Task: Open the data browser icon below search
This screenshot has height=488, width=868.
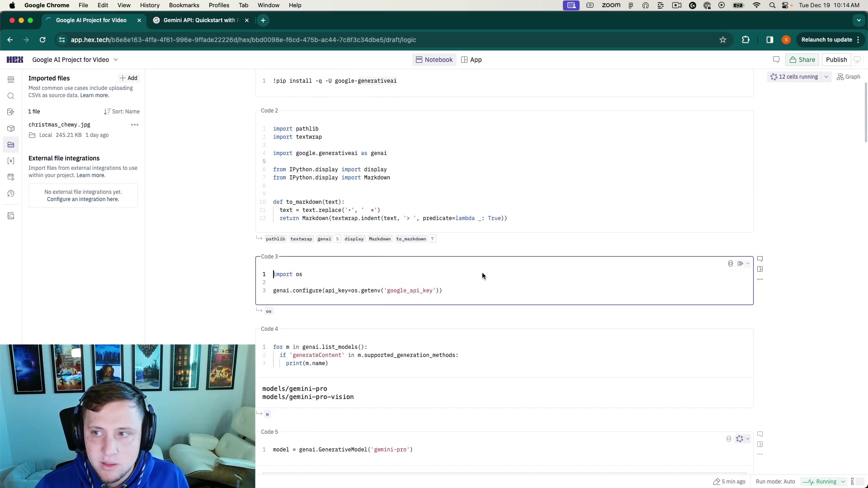Action: click(x=11, y=112)
